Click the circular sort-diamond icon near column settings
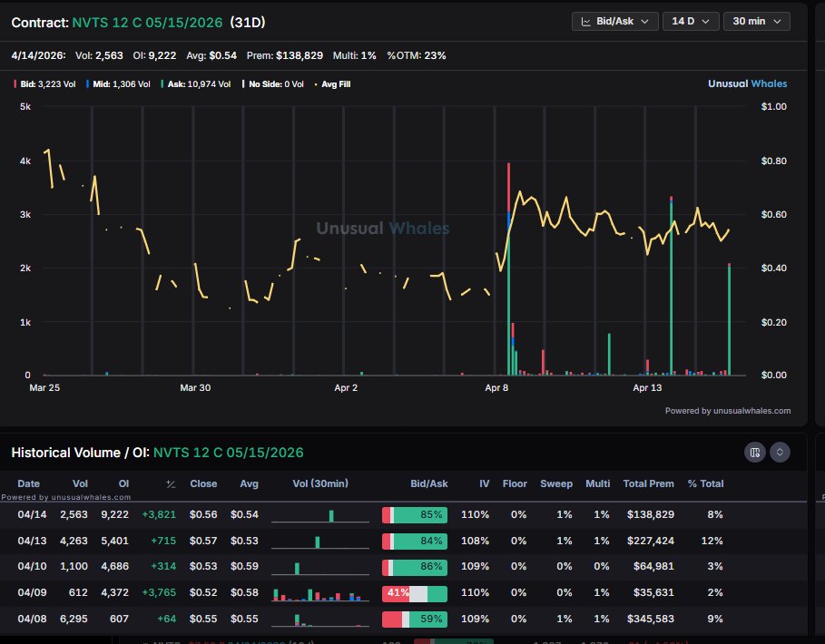This screenshot has width=825, height=644. click(x=779, y=452)
